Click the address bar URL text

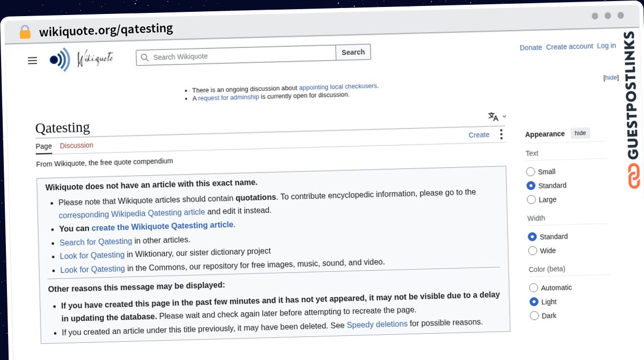tap(106, 30)
